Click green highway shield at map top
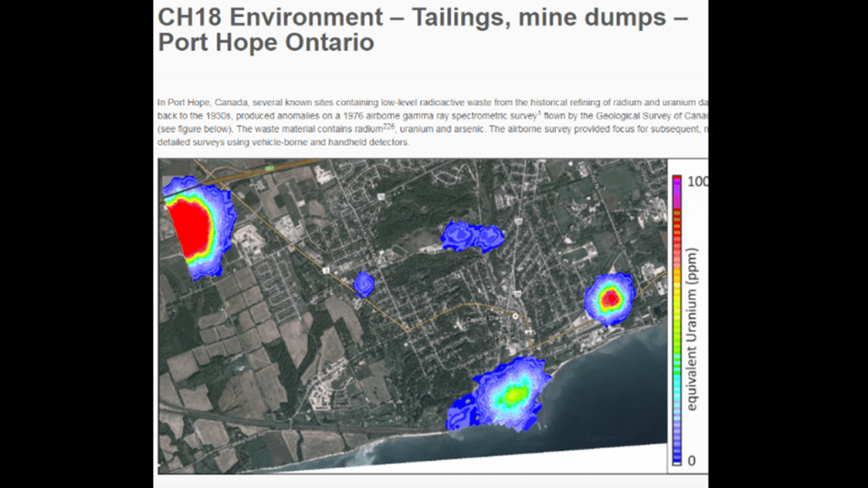868x488 pixels. click(x=270, y=169)
